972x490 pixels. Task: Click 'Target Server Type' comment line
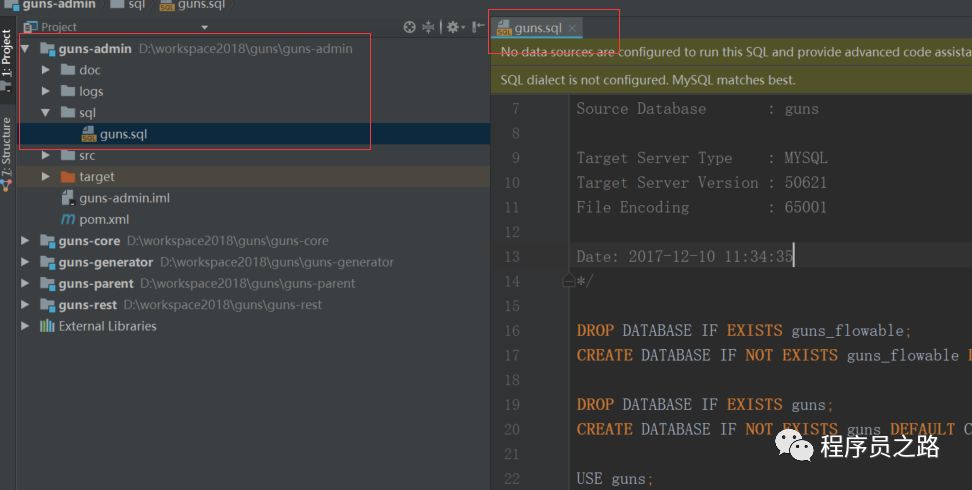point(702,158)
